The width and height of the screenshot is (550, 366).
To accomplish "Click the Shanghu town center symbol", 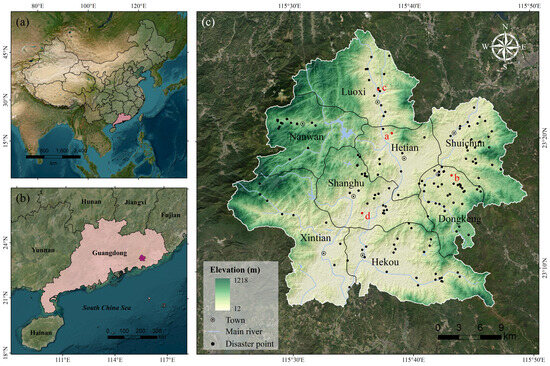I will coord(354,197).
